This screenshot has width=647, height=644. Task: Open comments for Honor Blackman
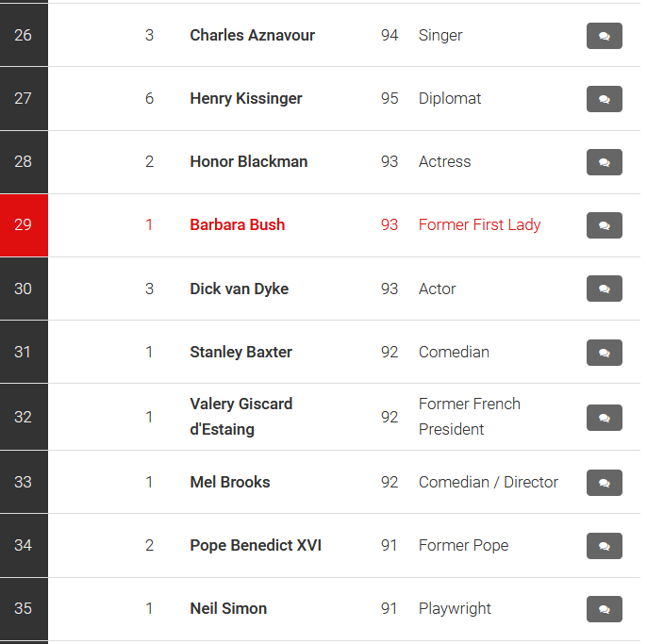click(x=604, y=162)
